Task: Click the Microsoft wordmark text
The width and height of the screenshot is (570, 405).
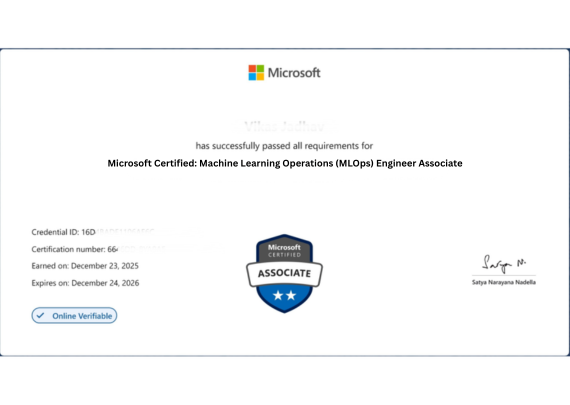Action: 294,73
